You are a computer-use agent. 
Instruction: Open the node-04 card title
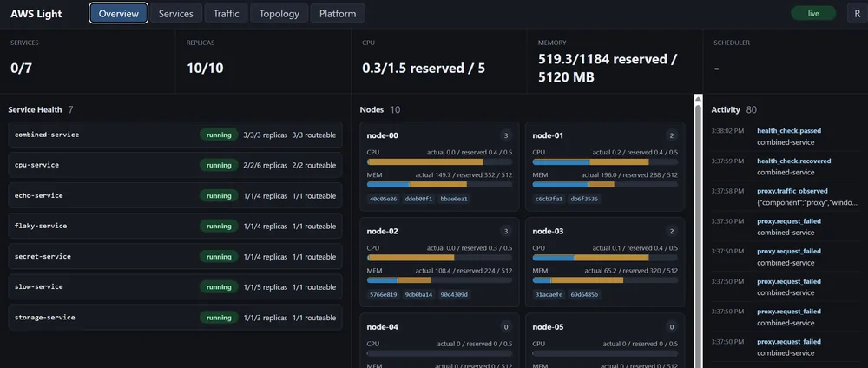pyautogui.click(x=382, y=327)
